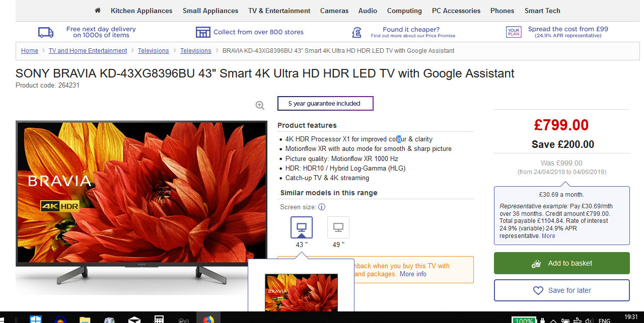Go to TV and Home Entertainment breadcrumb

coord(88,51)
